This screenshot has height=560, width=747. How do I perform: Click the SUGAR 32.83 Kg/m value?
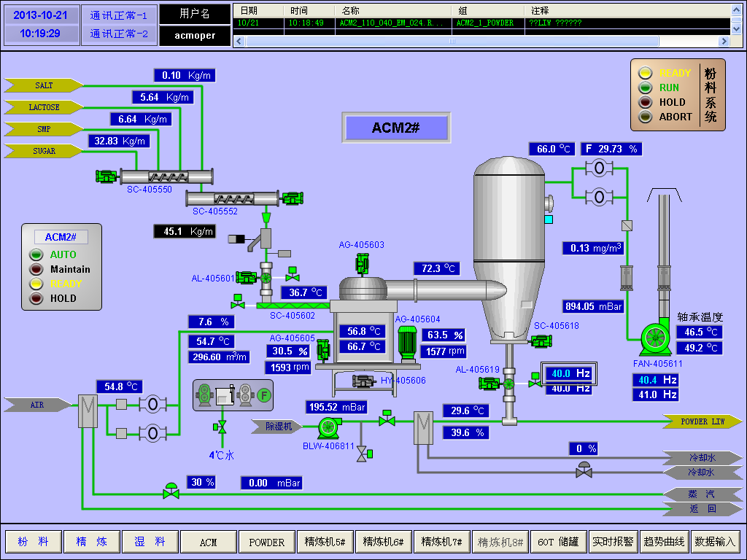click(x=119, y=141)
